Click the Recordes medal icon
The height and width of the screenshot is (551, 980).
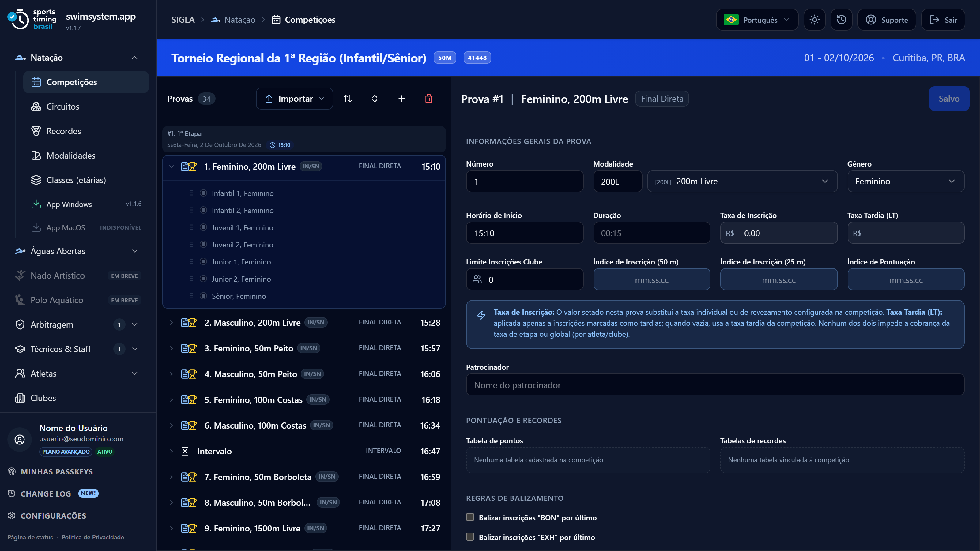point(36,131)
